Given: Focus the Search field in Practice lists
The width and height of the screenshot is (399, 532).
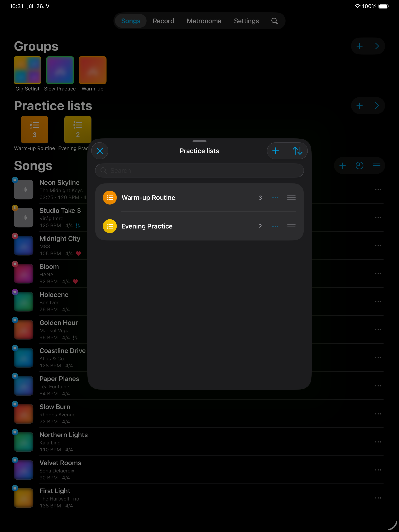Looking at the screenshot, I should (199, 171).
